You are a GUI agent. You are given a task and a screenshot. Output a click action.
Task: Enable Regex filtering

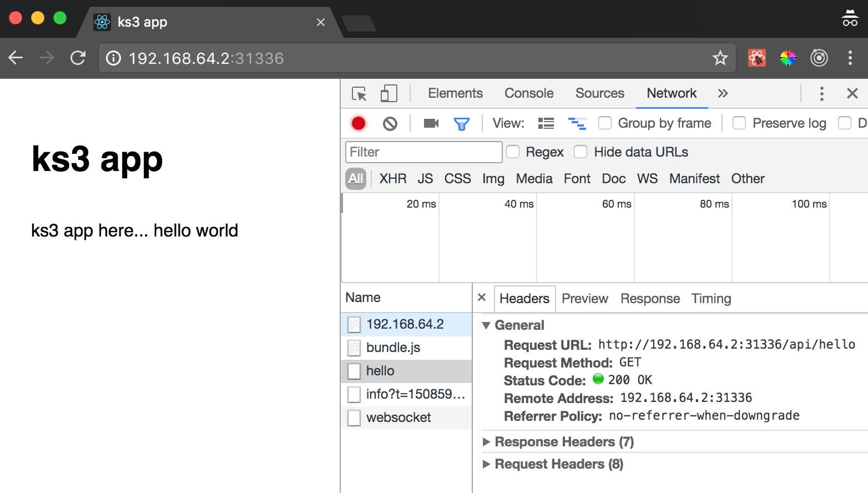pos(513,152)
